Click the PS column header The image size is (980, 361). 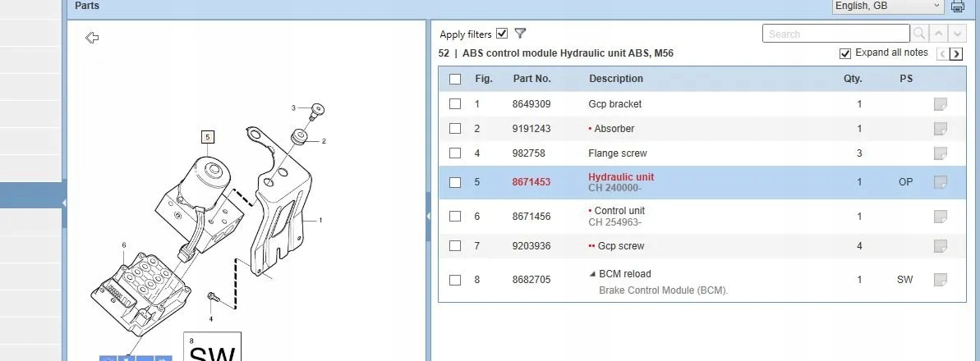905,79
